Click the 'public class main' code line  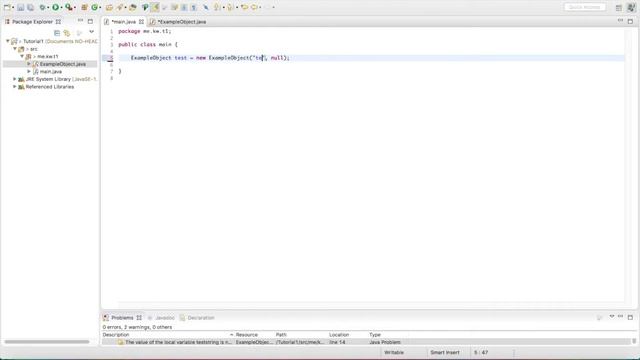pyautogui.click(x=148, y=44)
